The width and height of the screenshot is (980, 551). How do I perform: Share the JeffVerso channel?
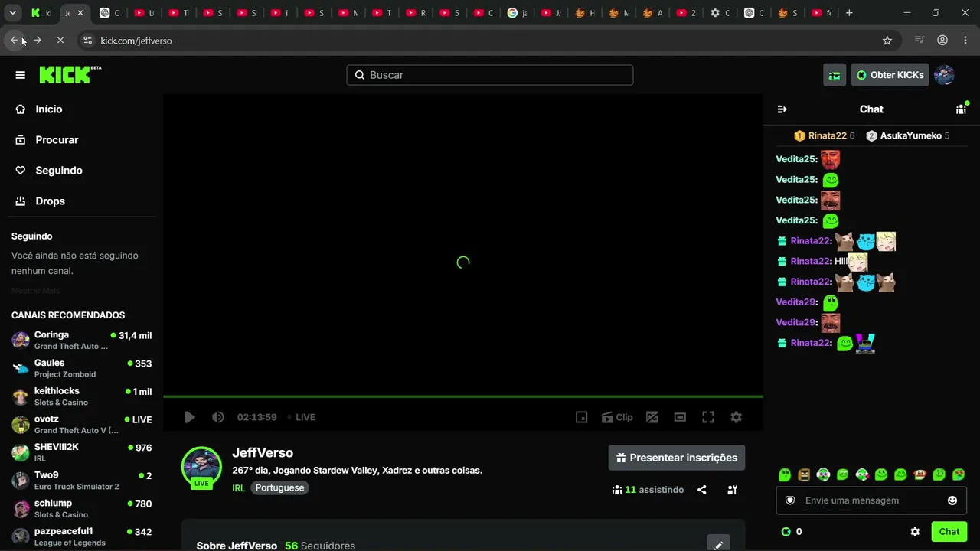pyautogui.click(x=702, y=490)
